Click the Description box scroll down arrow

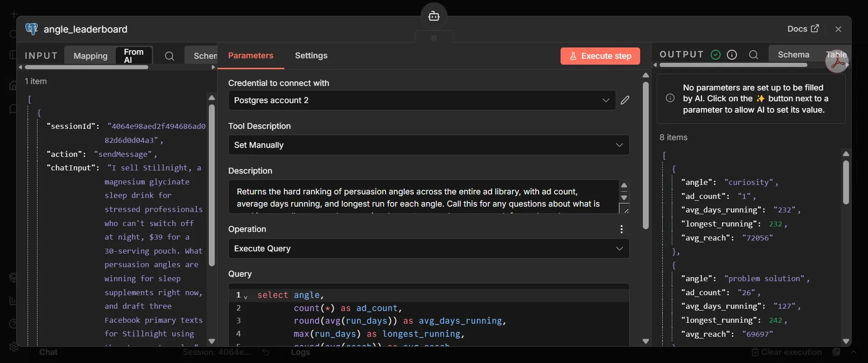pyautogui.click(x=624, y=198)
